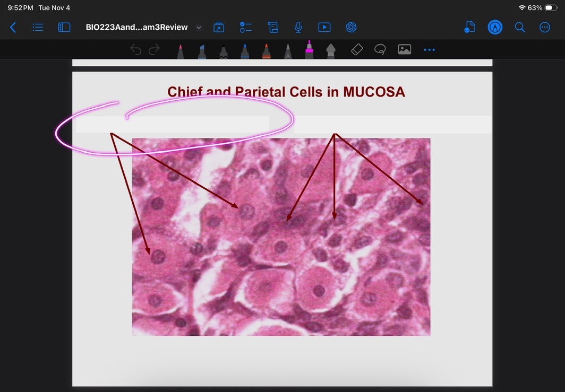Select the pink-tipped pen tool

tap(181, 51)
